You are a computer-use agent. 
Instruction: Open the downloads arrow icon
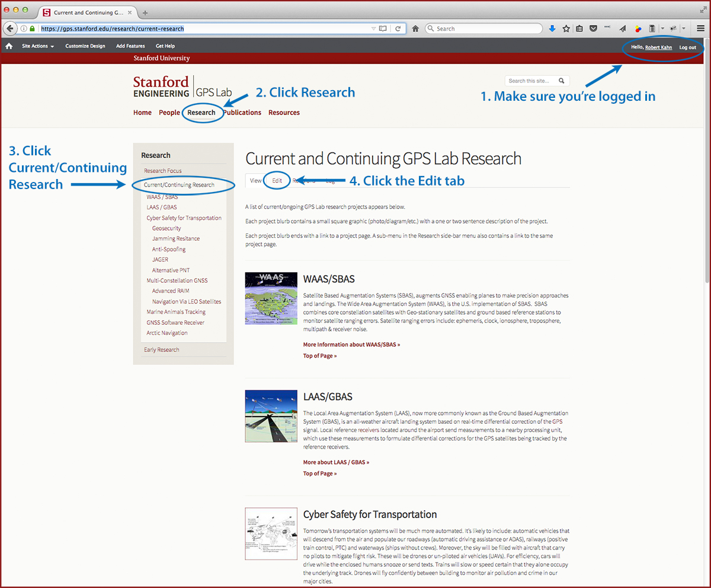(x=552, y=28)
